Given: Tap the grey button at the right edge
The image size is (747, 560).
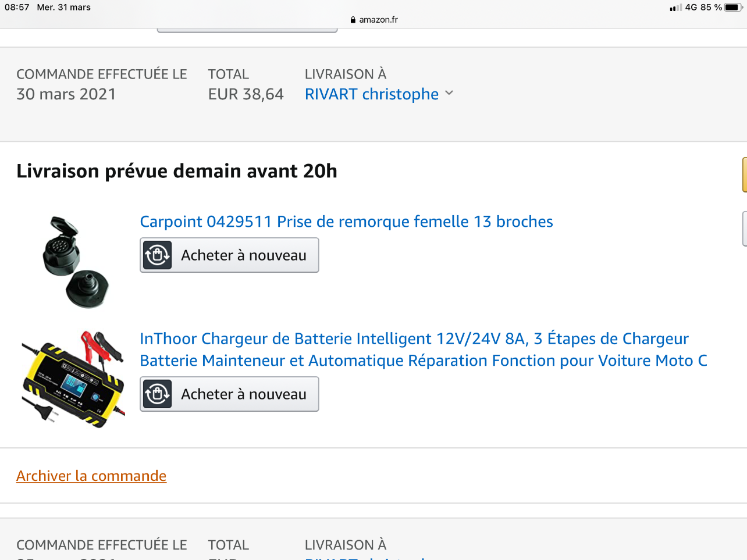Looking at the screenshot, I should click(744, 229).
